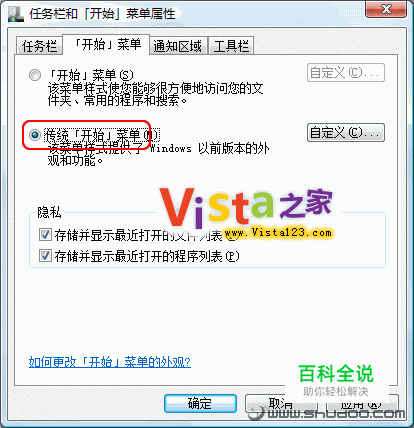This screenshot has height=428, width=414.
Task: Close the 任务栏和「开始」菜单属性 dialog
Action: (x=386, y=9)
